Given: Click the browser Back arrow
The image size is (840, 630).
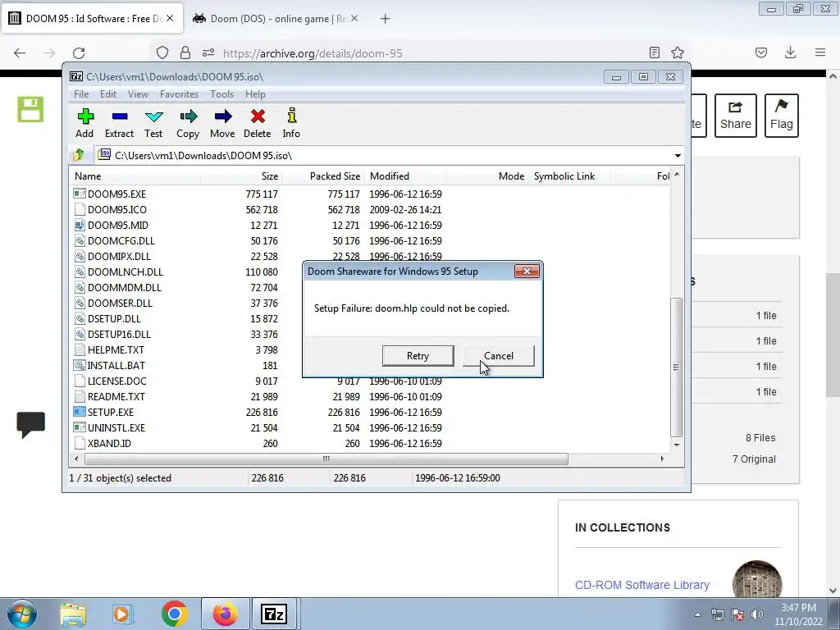Looking at the screenshot, I should click(x=20, y=53).
